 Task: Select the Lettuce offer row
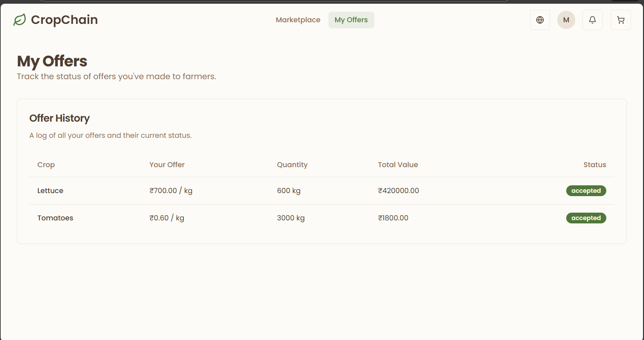(x=50, y=191)
